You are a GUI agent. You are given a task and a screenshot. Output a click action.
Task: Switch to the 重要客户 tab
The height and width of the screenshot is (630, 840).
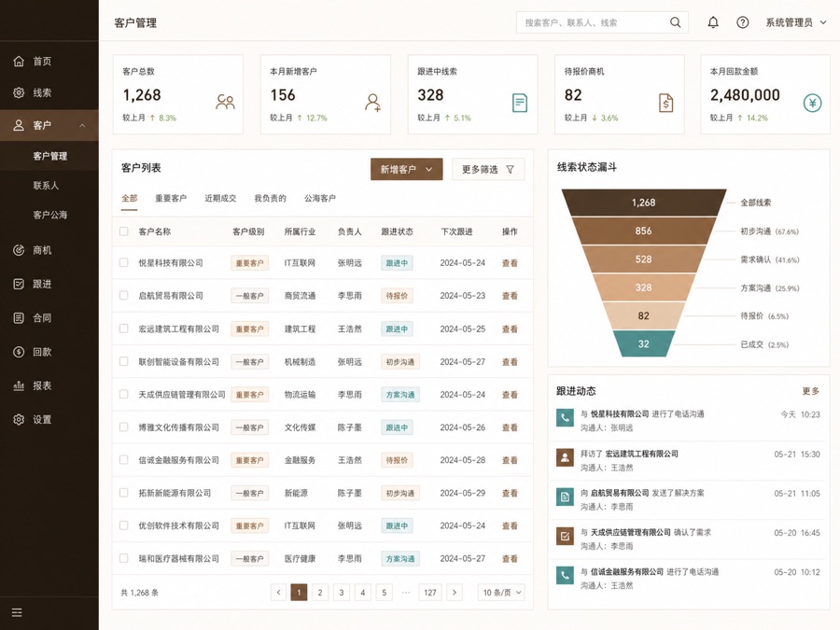pyautogui.click(x=171, y=198)
